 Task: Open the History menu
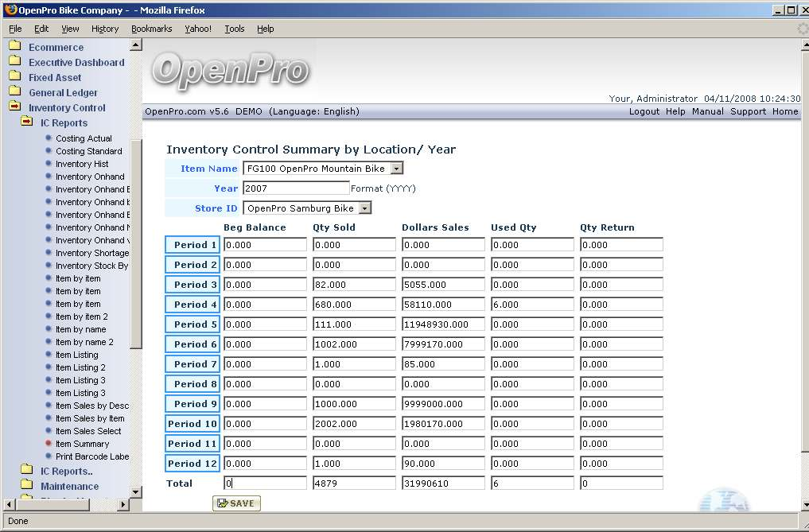pos(104,29)
